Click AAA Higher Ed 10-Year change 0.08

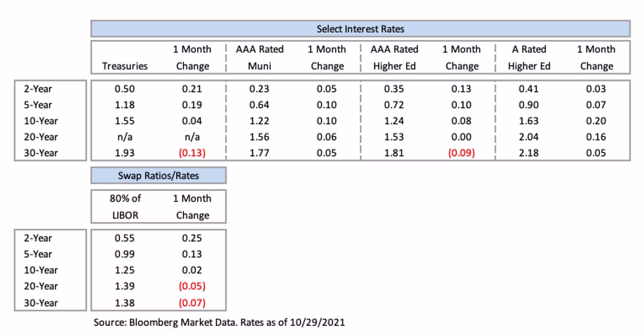click(x=462, y=121)
